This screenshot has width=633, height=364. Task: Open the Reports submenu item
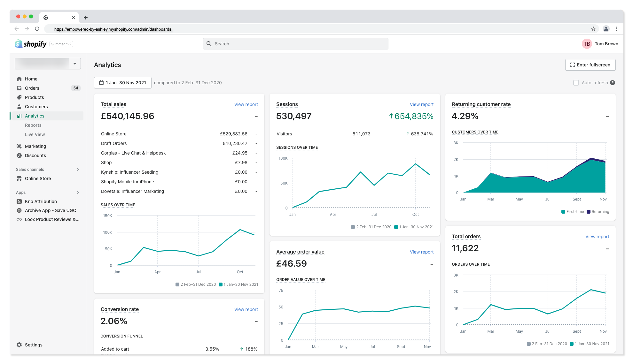(x=33, y=125)
